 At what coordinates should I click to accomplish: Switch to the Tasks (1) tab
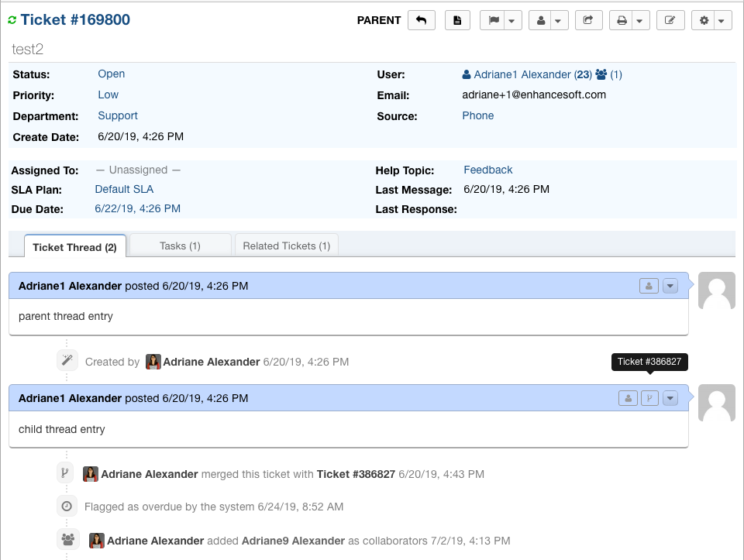point(180,246)
